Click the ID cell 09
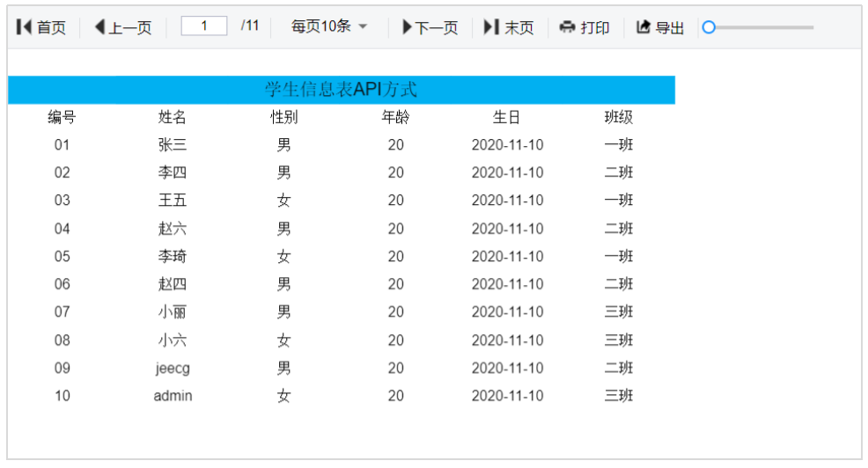The height and width of the screenshot is (468, 868). pos(62,368)
